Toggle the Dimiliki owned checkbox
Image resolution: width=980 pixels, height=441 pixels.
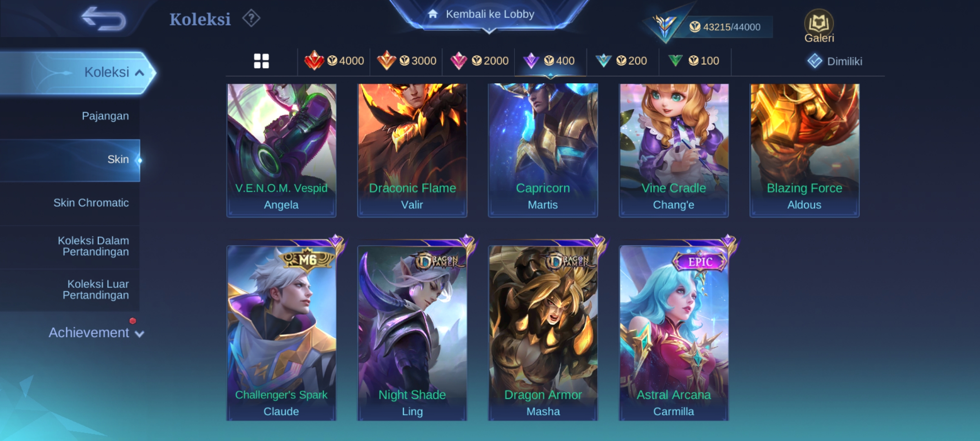[815, 61]
